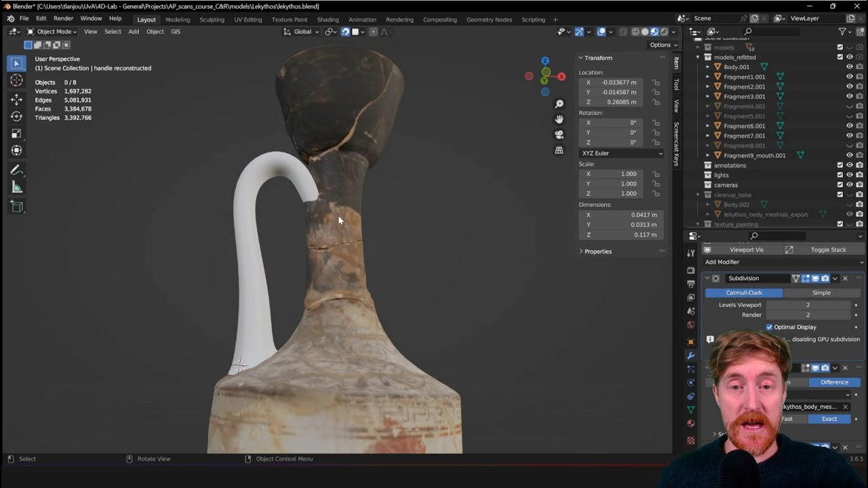Select the Measure tool
The width and height of the screenshot is (868, 488).
tap(17, 188)
